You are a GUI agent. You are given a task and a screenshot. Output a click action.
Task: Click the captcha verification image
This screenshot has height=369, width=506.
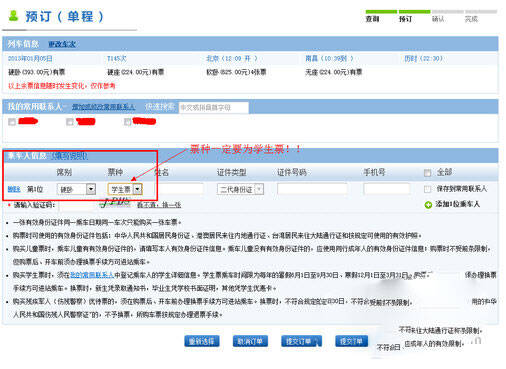116,202
